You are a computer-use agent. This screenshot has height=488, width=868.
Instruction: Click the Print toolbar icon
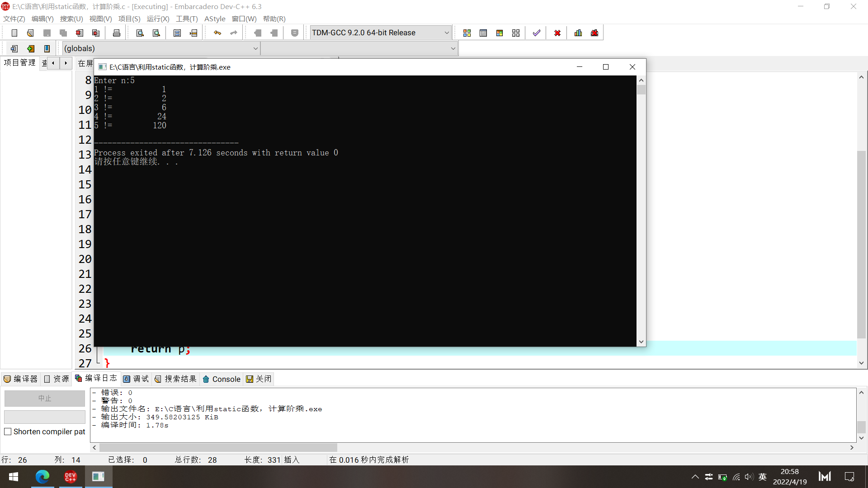(117, 33)
